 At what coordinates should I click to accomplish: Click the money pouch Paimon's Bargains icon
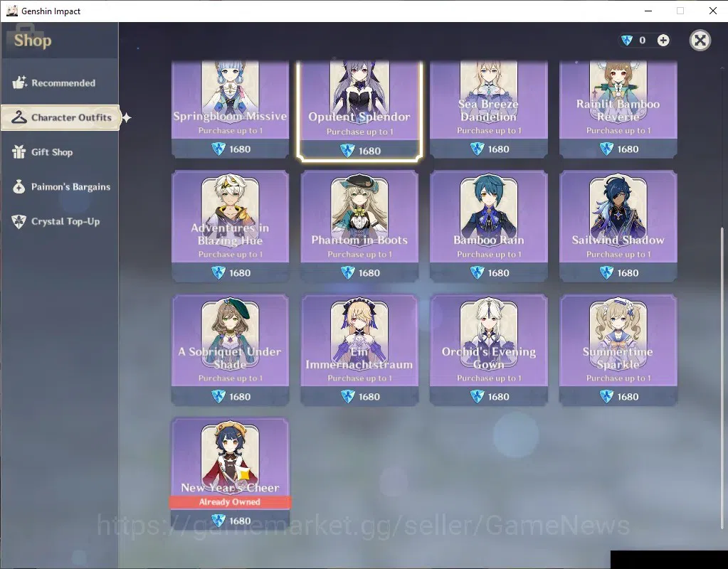click(x=19, y=186)
